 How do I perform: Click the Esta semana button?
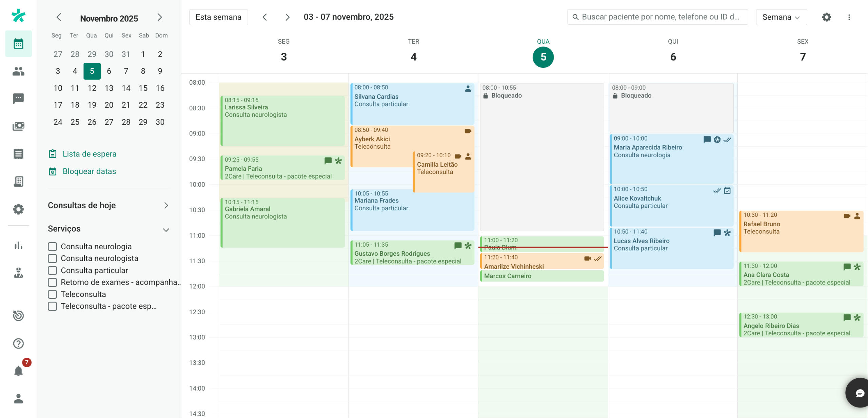[218, 17]
